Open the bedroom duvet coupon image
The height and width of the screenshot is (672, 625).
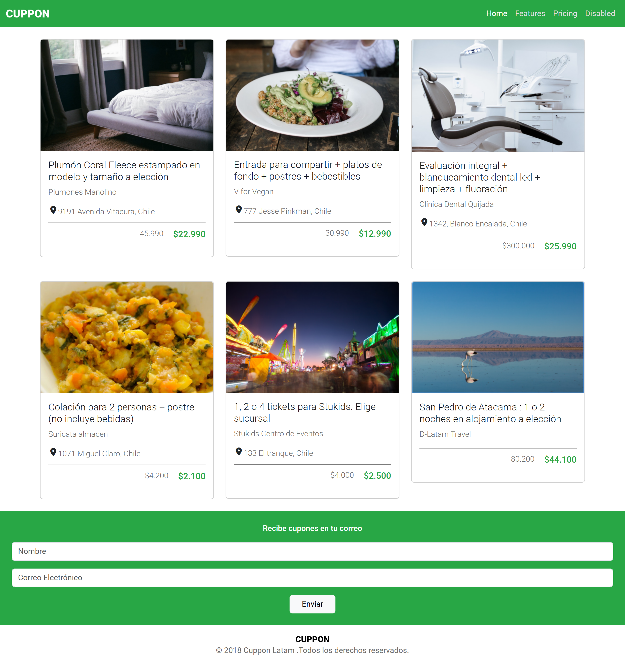(x=127, y=95)
